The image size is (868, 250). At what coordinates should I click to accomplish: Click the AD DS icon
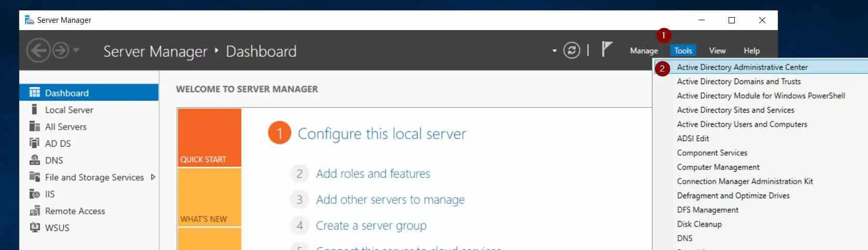(35, 143)
